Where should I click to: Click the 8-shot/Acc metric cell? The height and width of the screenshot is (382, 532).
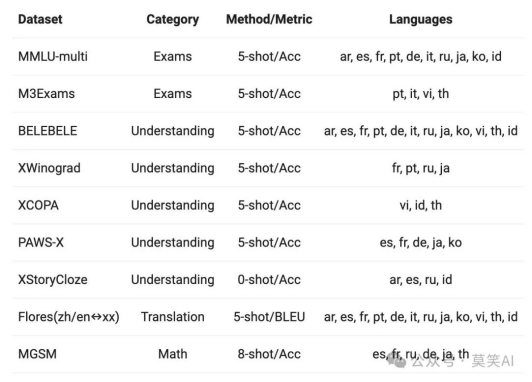click(269, 354)
